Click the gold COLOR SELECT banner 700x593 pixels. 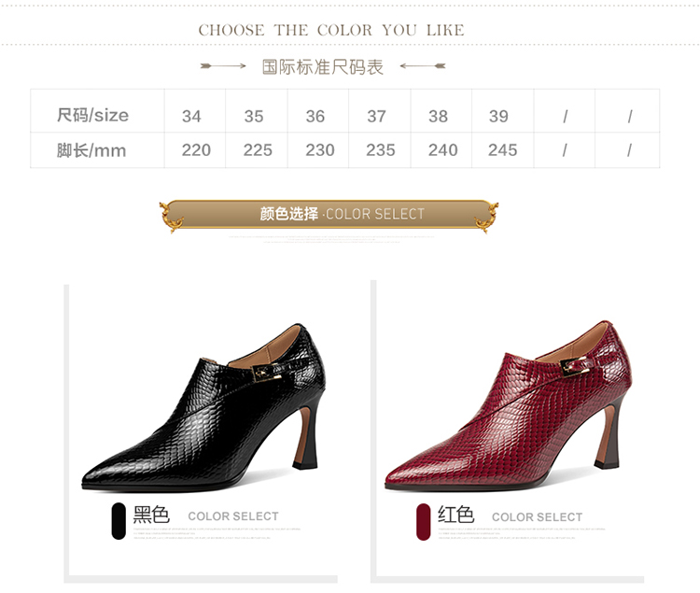[329, 215]
